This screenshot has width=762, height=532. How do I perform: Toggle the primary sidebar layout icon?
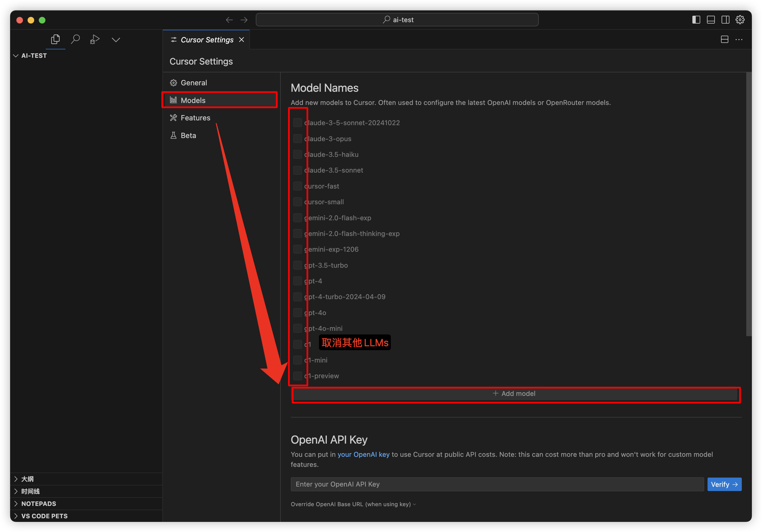click(x=696, y=20)
